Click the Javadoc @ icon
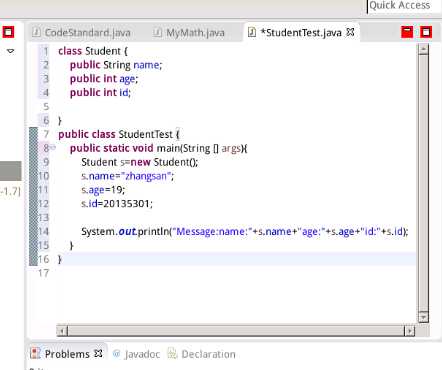The width and height of the screenshot is (442, 370). tap(116, 354)
